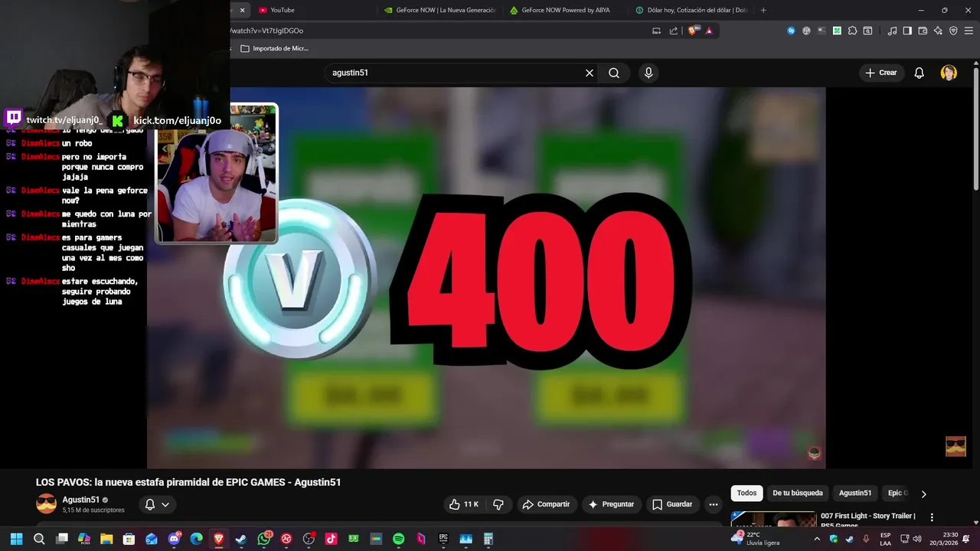The height and width of the screenshot is (551, 980).
Task: Open Brave Rewards triangle icon
Action: coord(709,31)
